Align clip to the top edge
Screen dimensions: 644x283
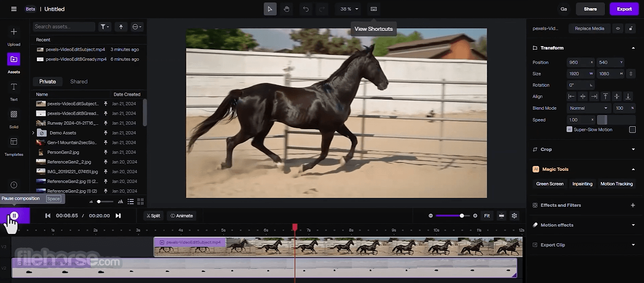605,97
